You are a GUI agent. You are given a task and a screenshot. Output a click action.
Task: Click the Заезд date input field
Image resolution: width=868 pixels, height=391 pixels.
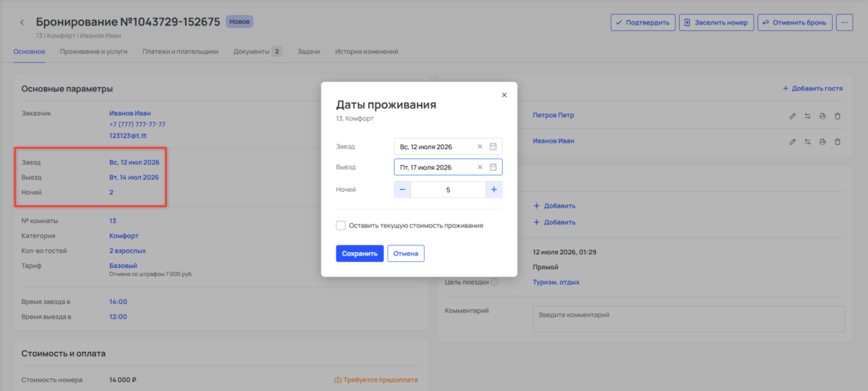[x=448, y=146]
